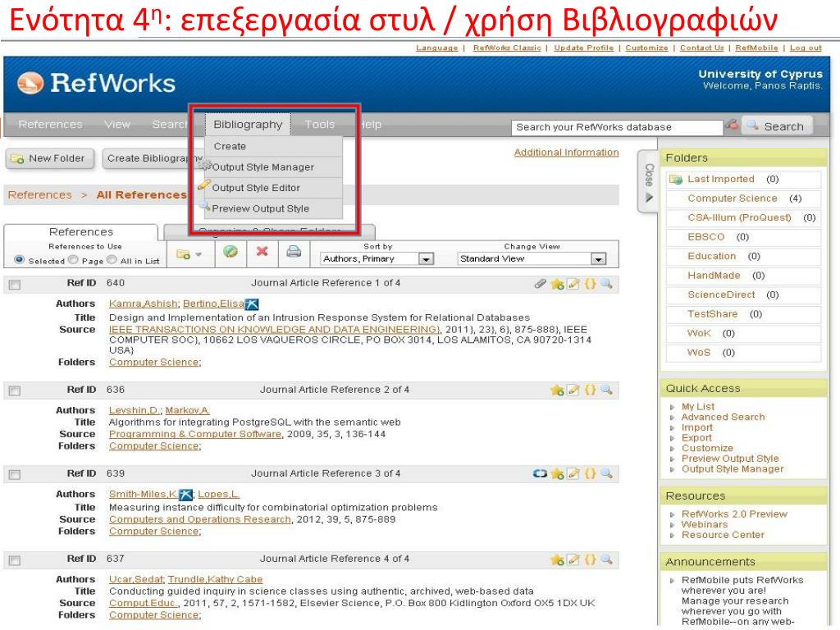Switch to the References tab
The width and height of the screenshot is (840, 630).
coord(81,232)
